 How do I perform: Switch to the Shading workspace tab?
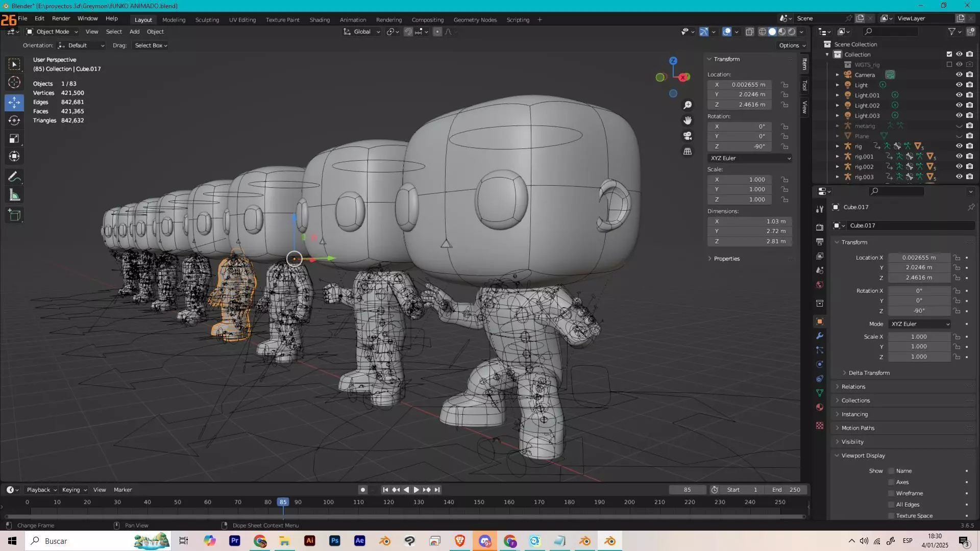[x=320, y=20]
